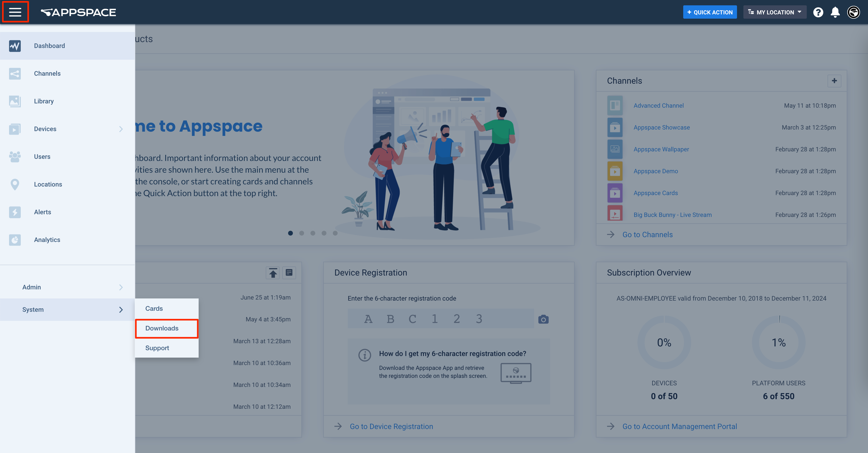This screenshot has height=453, width=868.
Task: Click the Appspace logo
Action: [x=78, y=13]
